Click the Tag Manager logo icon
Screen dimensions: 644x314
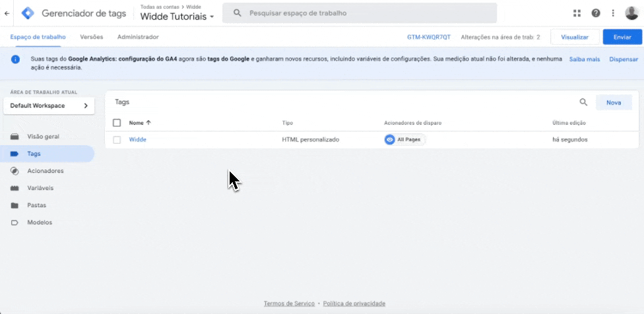tap(28, 13)
